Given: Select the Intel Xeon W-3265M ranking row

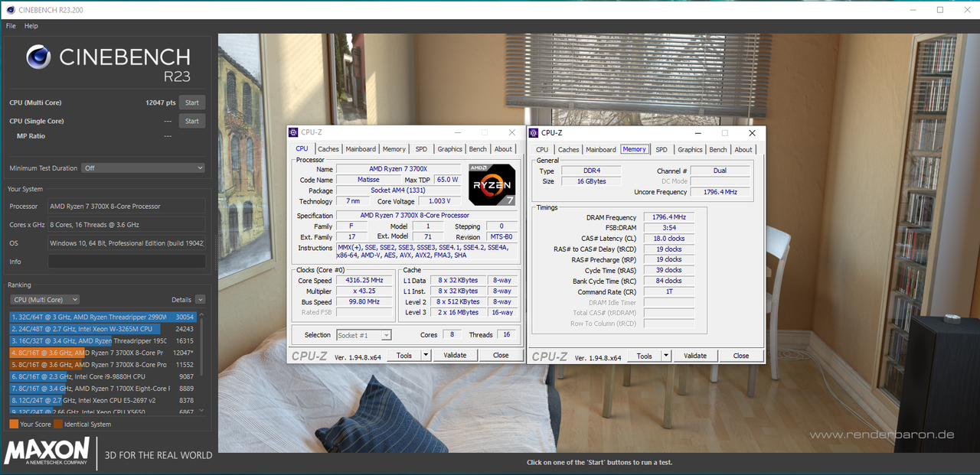Looking at the screenshot, I should [103, 329].
